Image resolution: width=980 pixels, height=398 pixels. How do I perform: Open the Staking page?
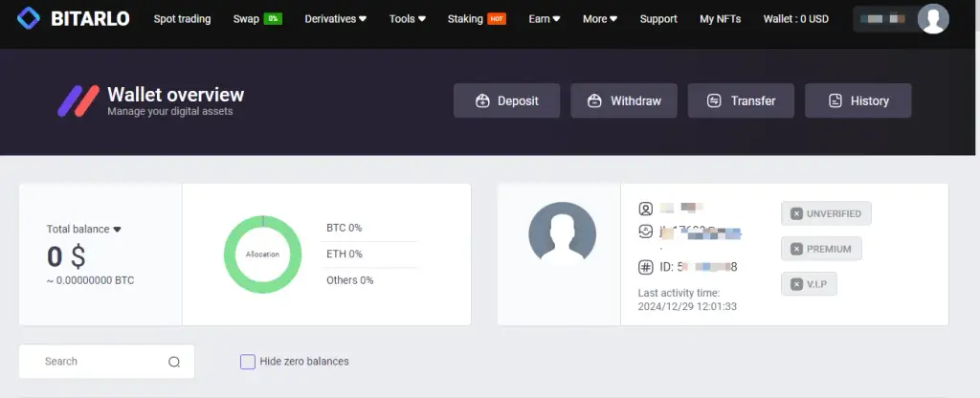[x=465, y=19]
